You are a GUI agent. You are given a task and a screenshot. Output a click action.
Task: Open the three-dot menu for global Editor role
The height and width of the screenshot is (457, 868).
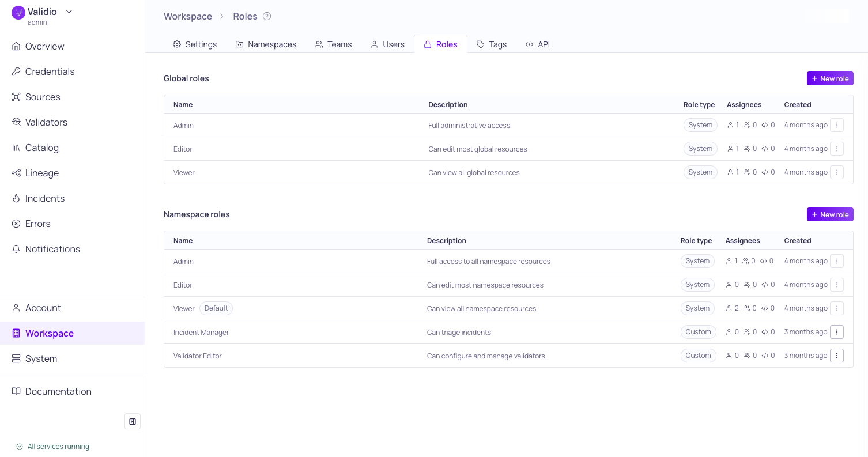point(837,149)
